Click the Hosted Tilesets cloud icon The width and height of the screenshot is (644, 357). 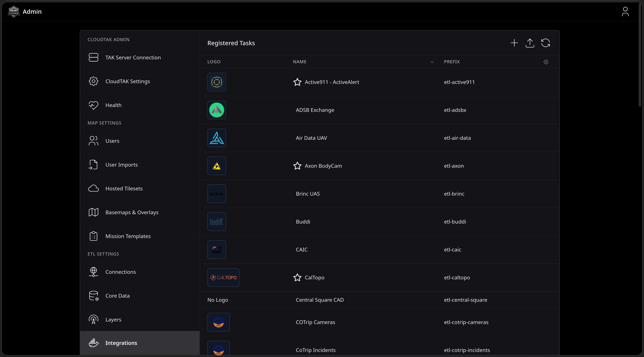[94, 189]
